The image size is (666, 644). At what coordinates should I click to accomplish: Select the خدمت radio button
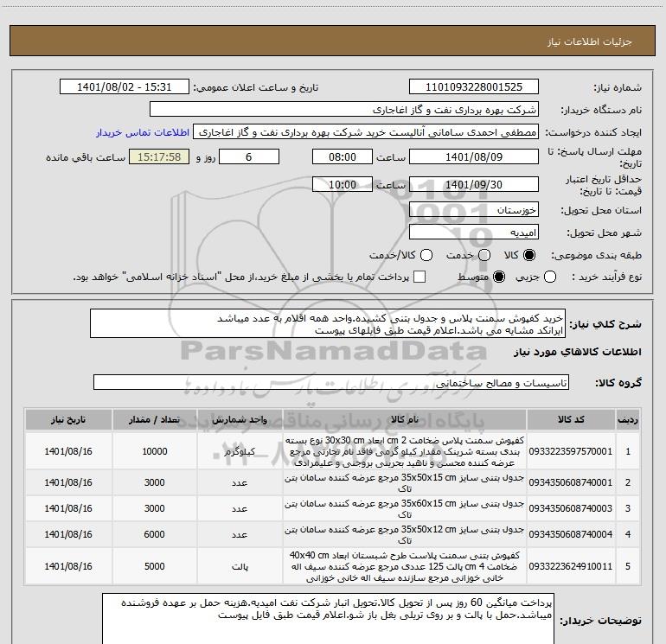pos(484,255)
